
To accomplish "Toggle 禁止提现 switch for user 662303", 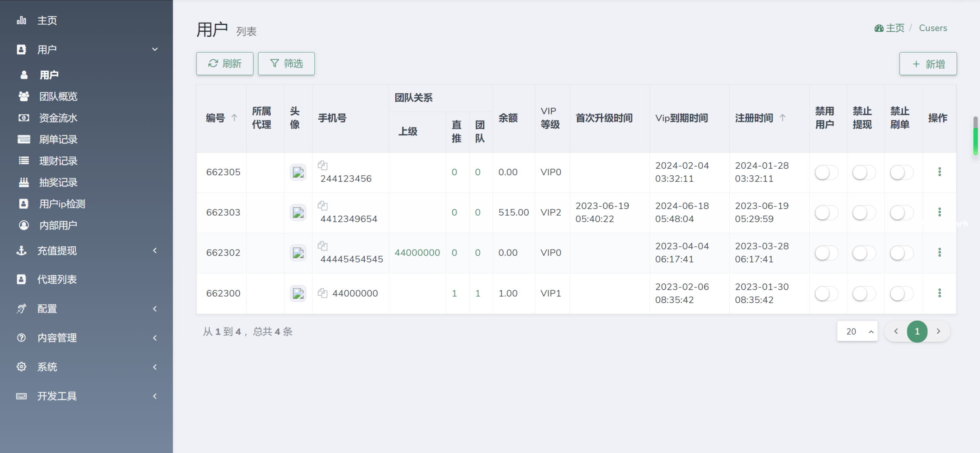I will point(864,213).
